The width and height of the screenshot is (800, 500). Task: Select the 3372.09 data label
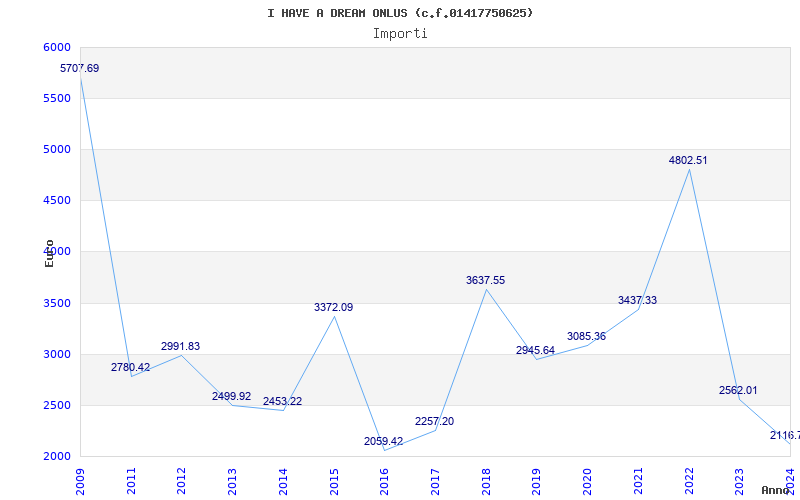pos(334,308)
